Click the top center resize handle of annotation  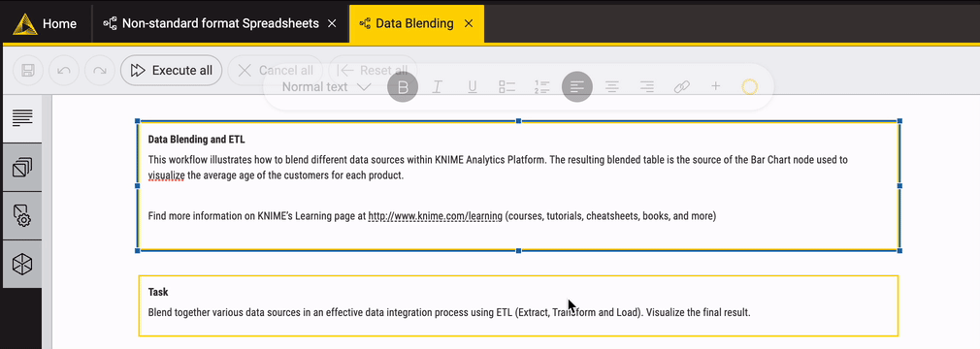tap(518, 121)
